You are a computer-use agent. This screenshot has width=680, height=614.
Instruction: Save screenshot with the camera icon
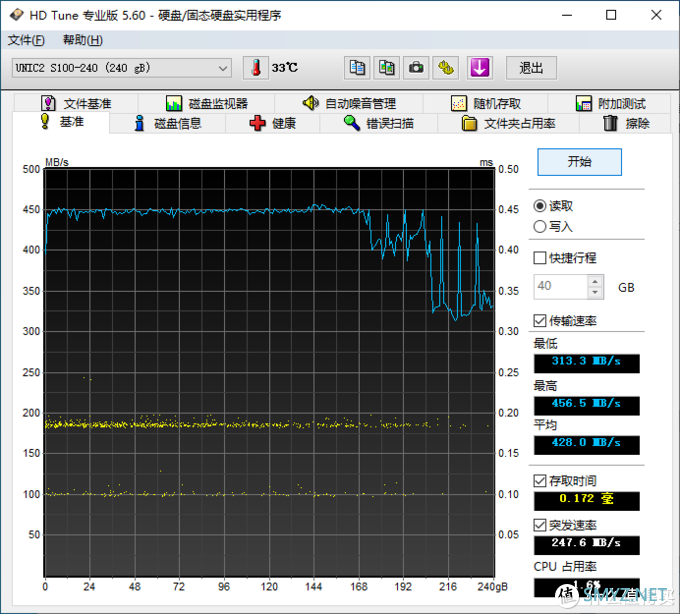[416, 68]
